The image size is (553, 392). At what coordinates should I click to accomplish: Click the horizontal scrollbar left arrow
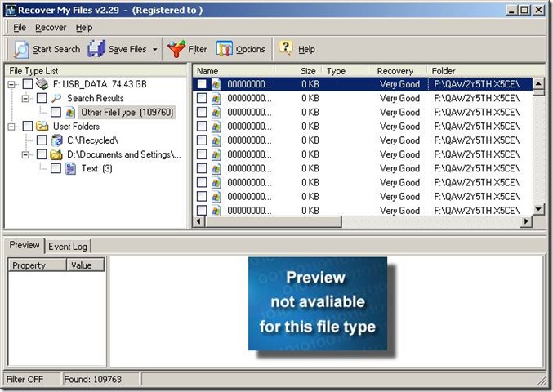tap(198, 221)
